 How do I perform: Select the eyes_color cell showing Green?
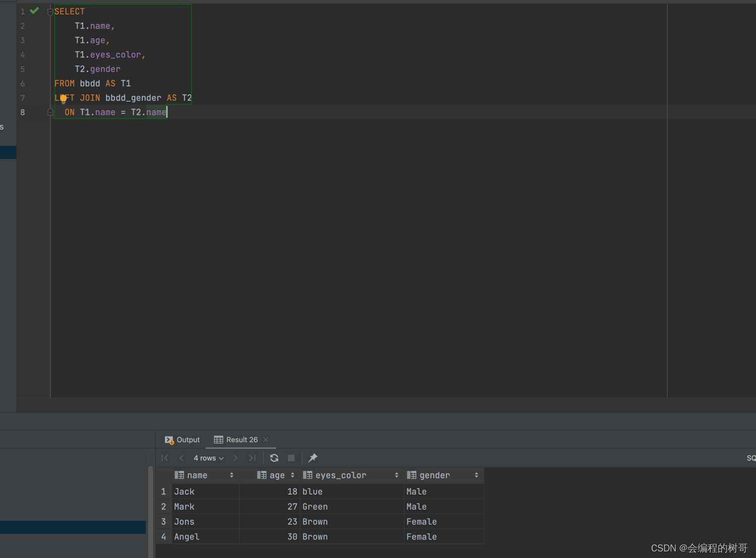pos(352,507)
